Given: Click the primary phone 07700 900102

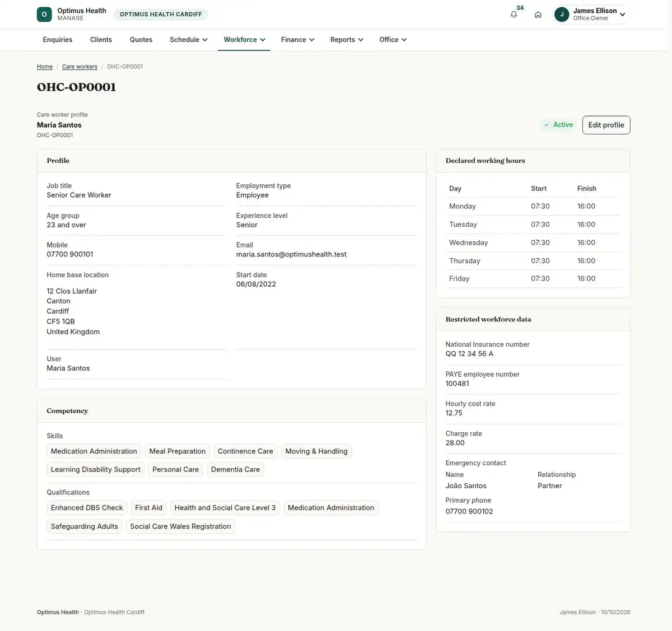Looking at the screenshot, I should [x=469, y=511].
